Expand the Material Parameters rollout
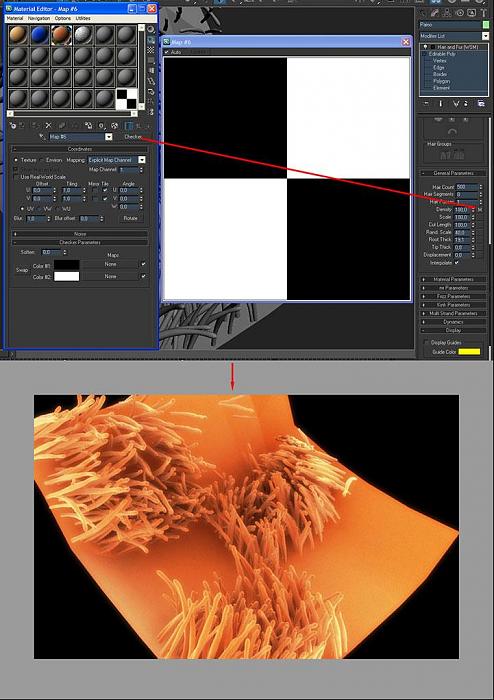Image resolution: width=494 pixels, height=700 pixels. [453, 279]
